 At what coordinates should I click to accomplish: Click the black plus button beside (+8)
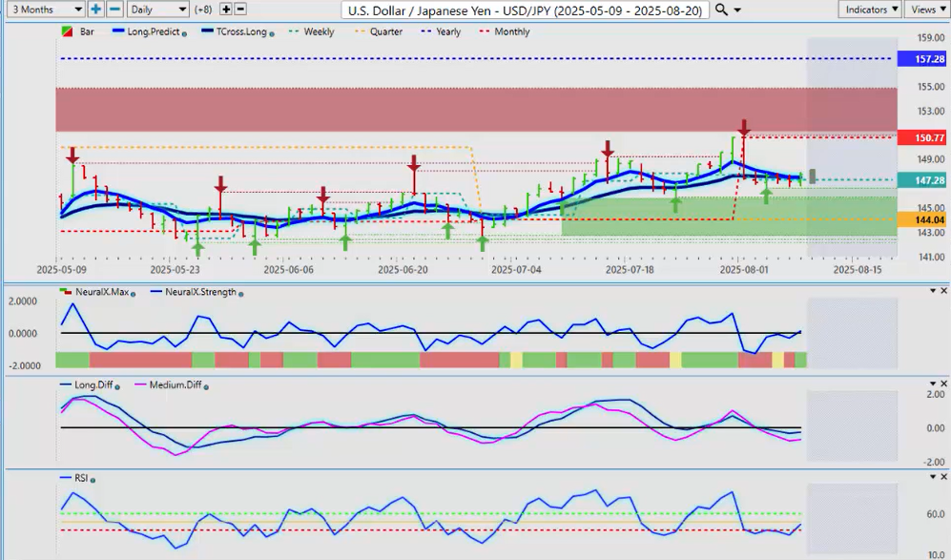tap(226, 10)
